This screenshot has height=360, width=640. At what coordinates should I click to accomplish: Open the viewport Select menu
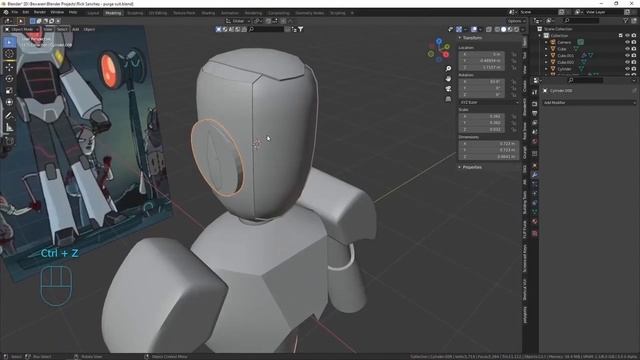coord(62,29)
